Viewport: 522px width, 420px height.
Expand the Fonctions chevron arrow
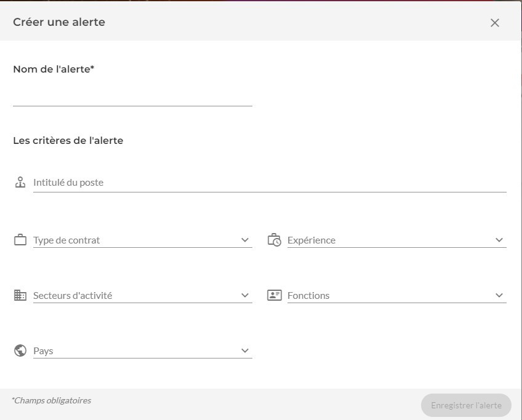pyautogui.click(x=499, y=295)
